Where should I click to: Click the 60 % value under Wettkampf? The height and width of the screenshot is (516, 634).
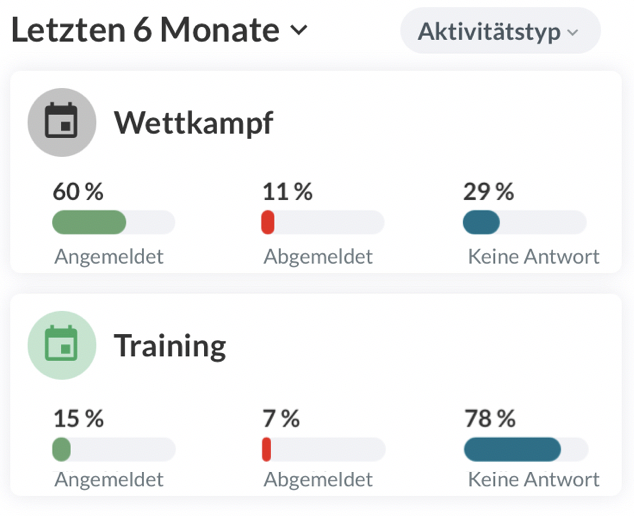click(78, 192)
